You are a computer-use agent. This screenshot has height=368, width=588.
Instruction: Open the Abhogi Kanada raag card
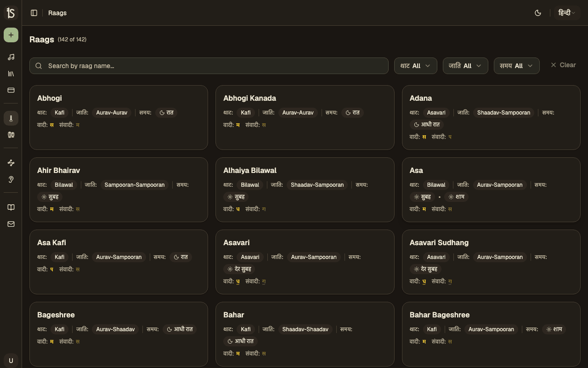(305, 117)
